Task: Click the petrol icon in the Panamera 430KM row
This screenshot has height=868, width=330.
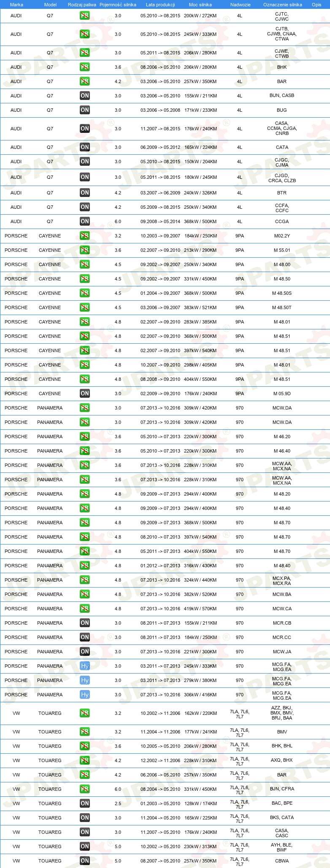Action: tap(85, 566)
